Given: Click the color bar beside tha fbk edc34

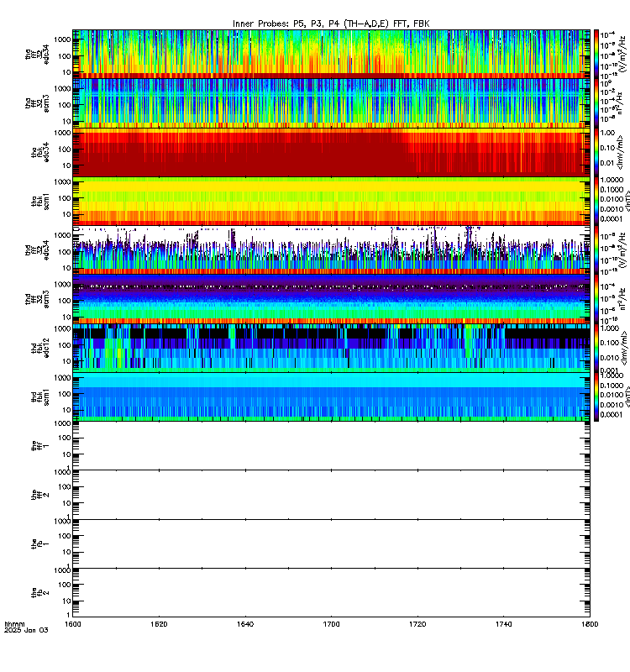Looking at the screenshot, I should (x=596, y=152).
